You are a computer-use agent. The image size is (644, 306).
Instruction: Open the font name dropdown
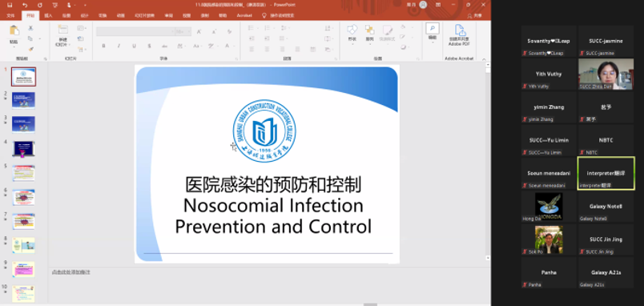pyautogui.click(x=135, y=31)
